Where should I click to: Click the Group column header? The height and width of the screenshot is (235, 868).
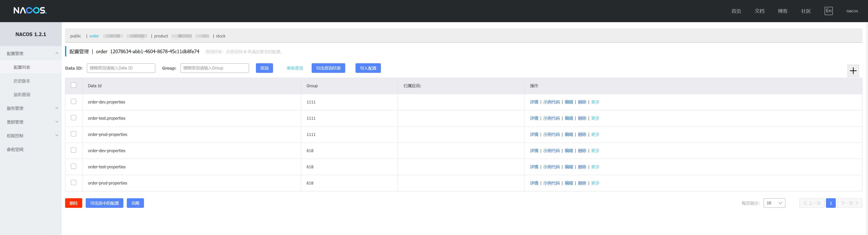coord(312,86)
